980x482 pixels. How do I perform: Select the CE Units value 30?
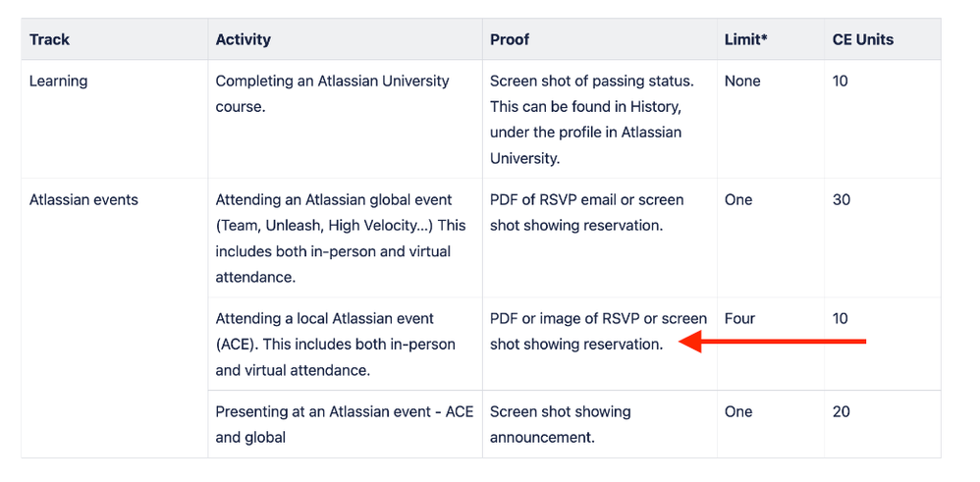tap(842, 200)
